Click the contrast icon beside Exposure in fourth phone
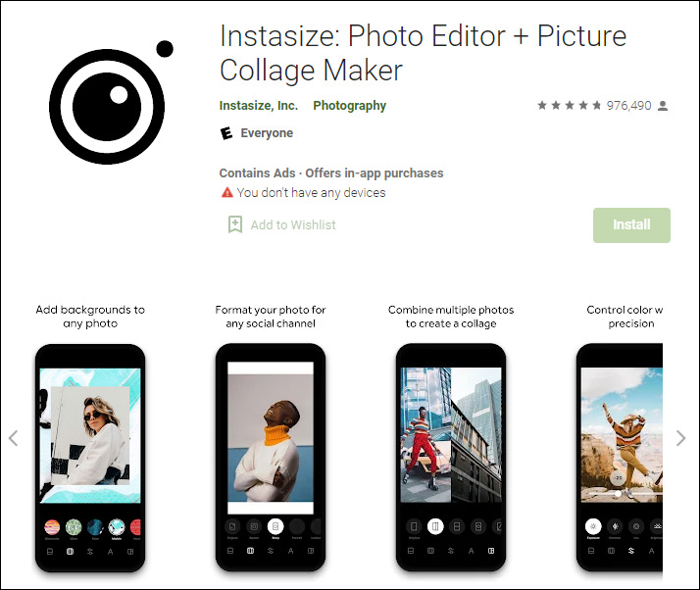 pyautogui.click(x=615, y=526)
